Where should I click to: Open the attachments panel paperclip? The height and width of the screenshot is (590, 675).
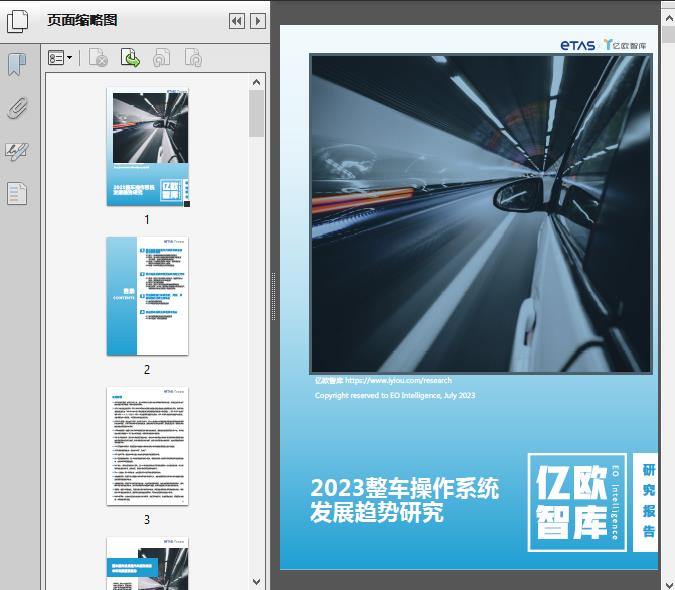18,108
